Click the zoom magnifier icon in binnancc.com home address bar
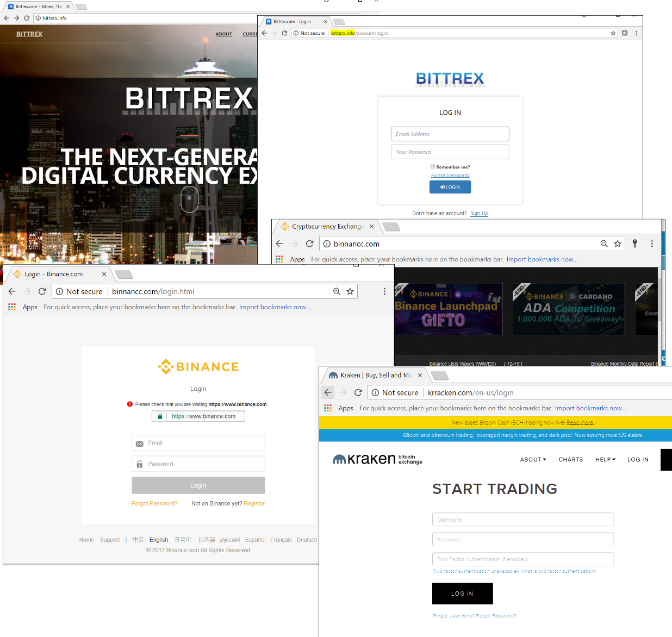 604,243
